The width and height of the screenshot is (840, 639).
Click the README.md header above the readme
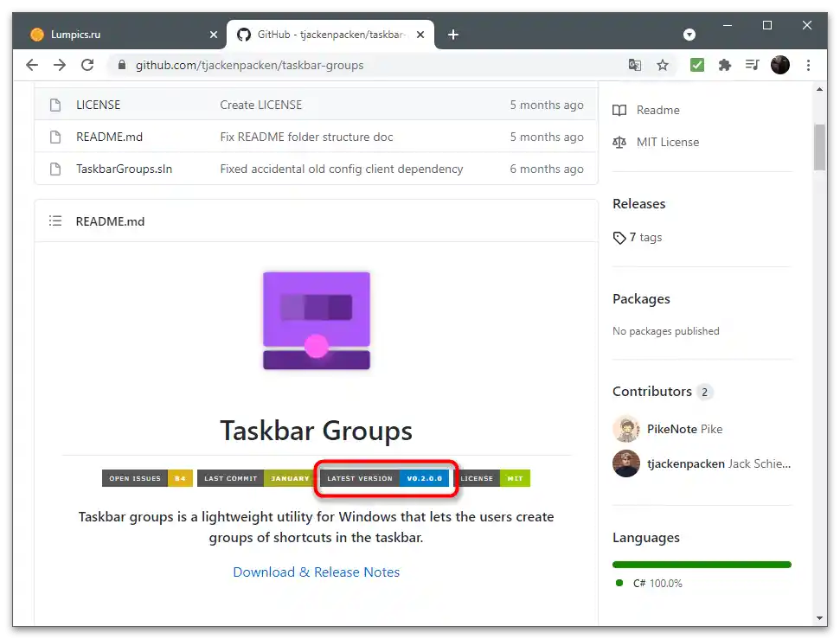[110, 221]
